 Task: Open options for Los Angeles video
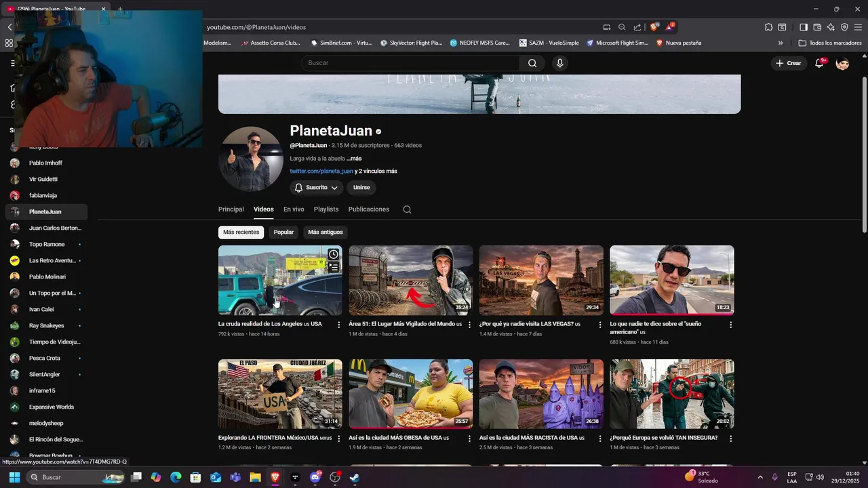click(x=339, y=325)
